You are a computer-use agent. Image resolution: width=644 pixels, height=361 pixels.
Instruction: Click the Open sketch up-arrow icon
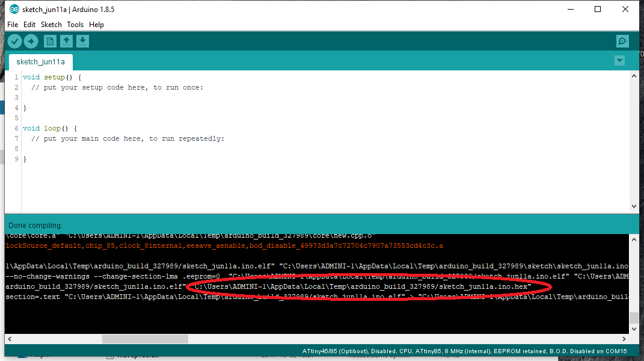[66, 41]
